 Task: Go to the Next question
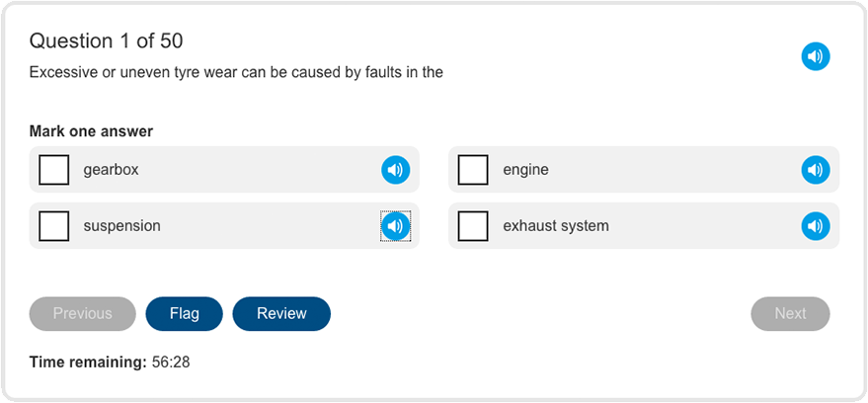pos(790,314)
